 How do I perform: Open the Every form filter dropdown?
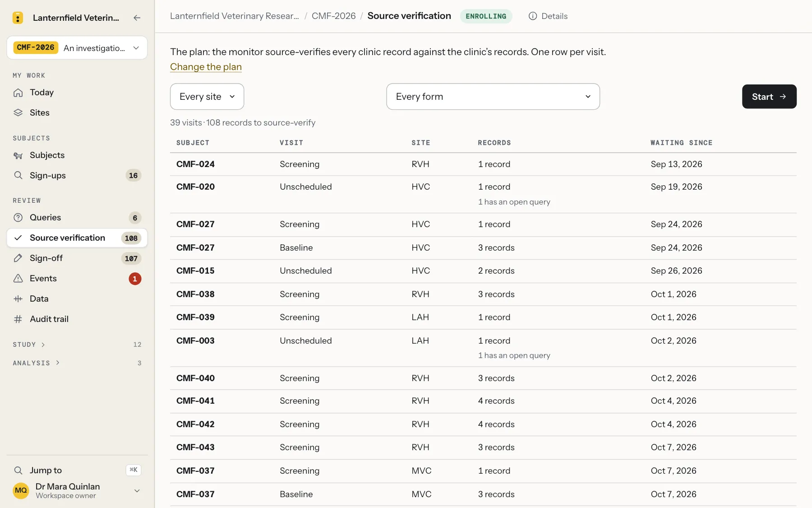pos(493,97)
